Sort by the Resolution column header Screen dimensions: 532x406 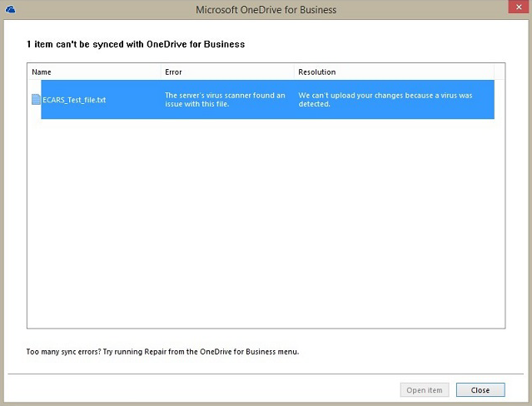(395, 72)
